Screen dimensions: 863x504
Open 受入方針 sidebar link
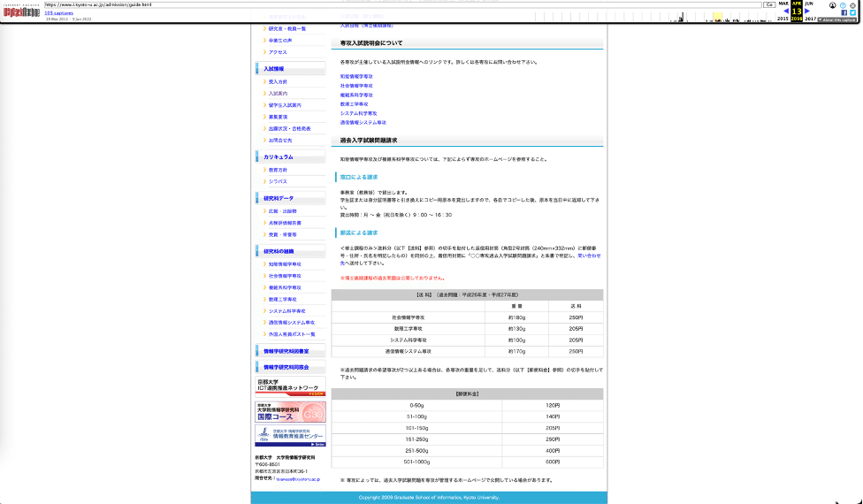point(278,81)
